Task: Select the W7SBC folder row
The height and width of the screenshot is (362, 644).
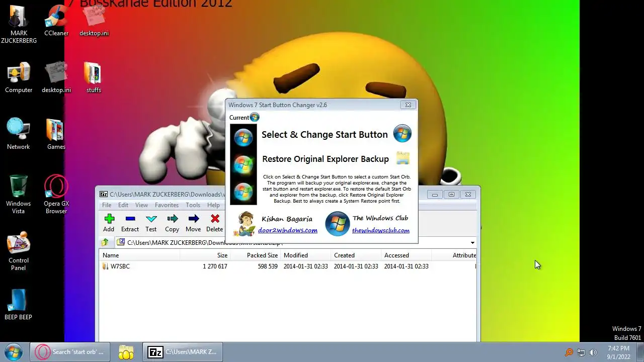Action: pos(288,266)
